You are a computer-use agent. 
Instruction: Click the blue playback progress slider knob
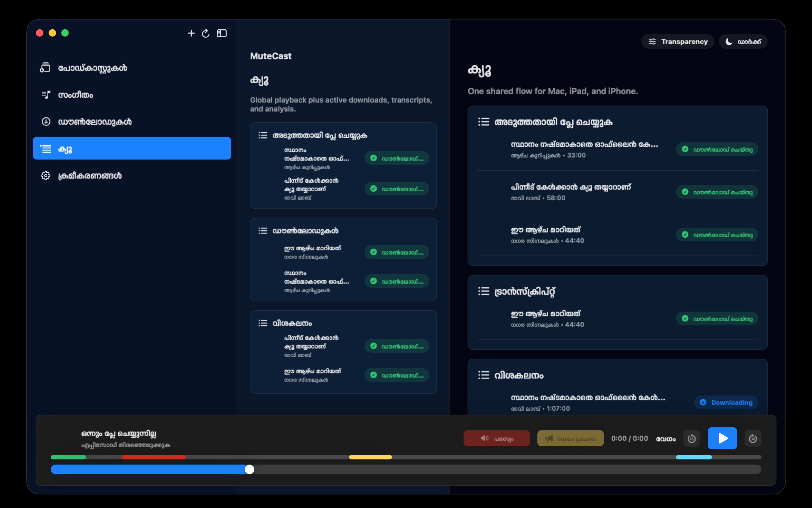[x=249, y=469]
